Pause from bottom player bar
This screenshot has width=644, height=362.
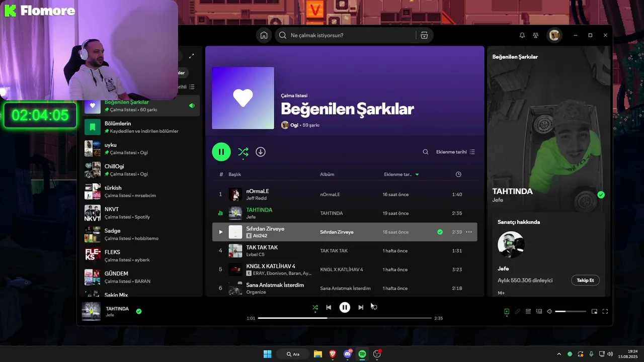[345, 307]
